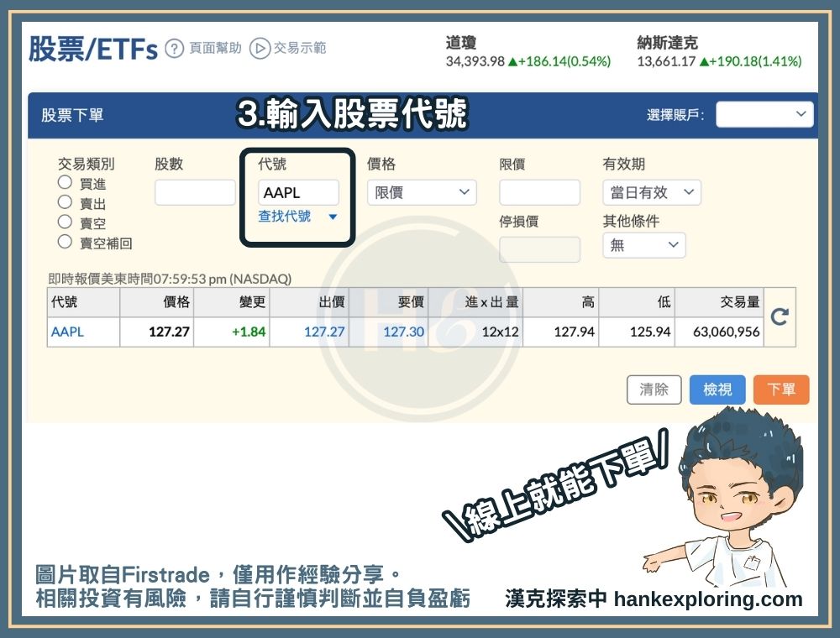Click the 股數 shares input field
840x638 pixels.
(195, 192)
